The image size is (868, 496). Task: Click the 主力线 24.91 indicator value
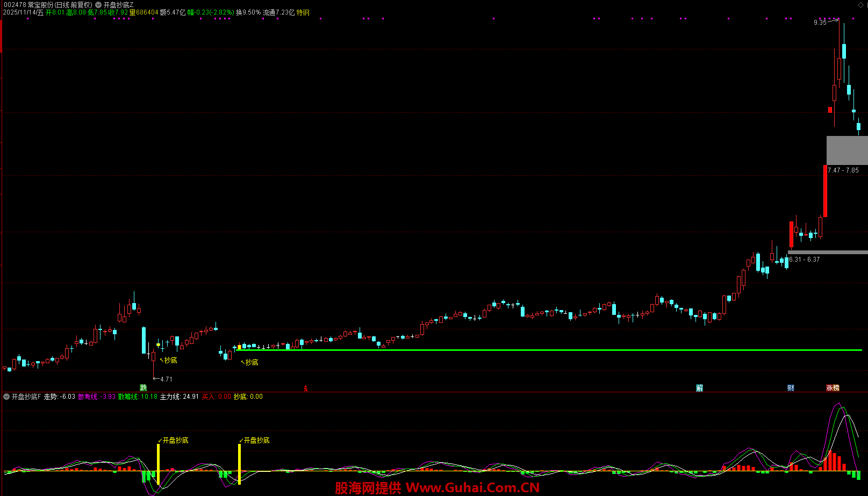[180, 397]
